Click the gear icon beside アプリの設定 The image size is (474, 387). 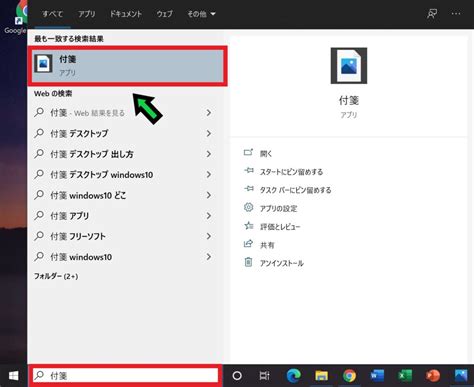click(248, 207)
